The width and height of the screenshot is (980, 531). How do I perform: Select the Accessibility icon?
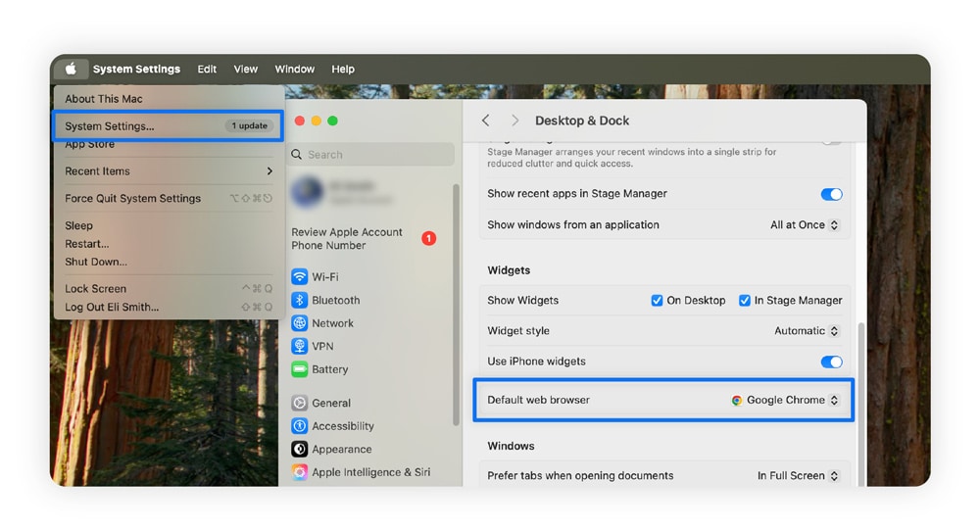click(300, 426)
